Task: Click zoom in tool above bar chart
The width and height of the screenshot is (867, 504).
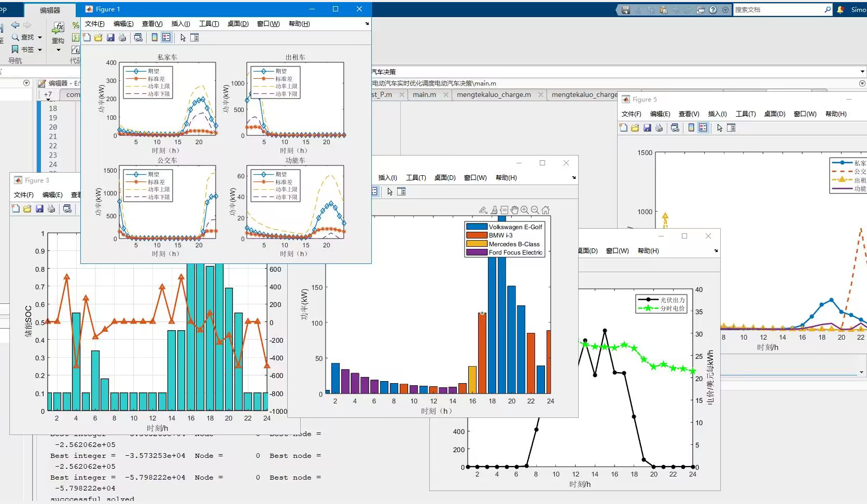Action: (x=525, y=210)
